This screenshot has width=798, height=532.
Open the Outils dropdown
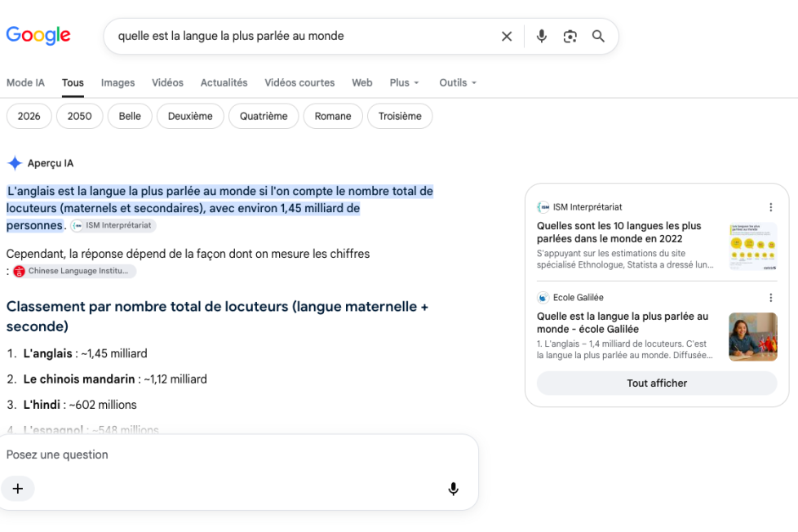(x=458, y=82)
